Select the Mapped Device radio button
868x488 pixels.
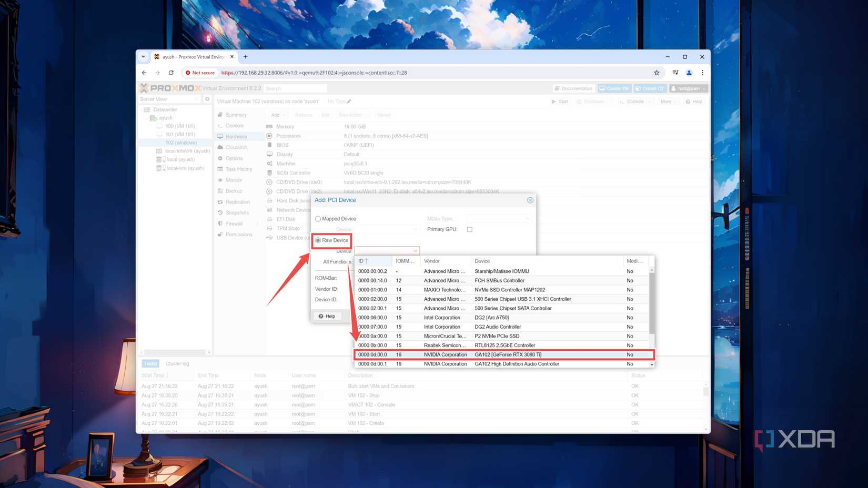[x=318, y=219]
